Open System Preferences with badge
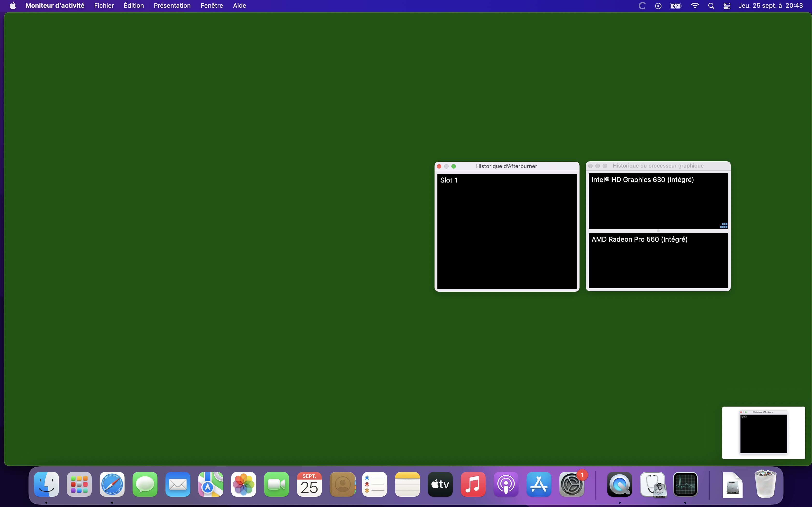 coord(572,484)
